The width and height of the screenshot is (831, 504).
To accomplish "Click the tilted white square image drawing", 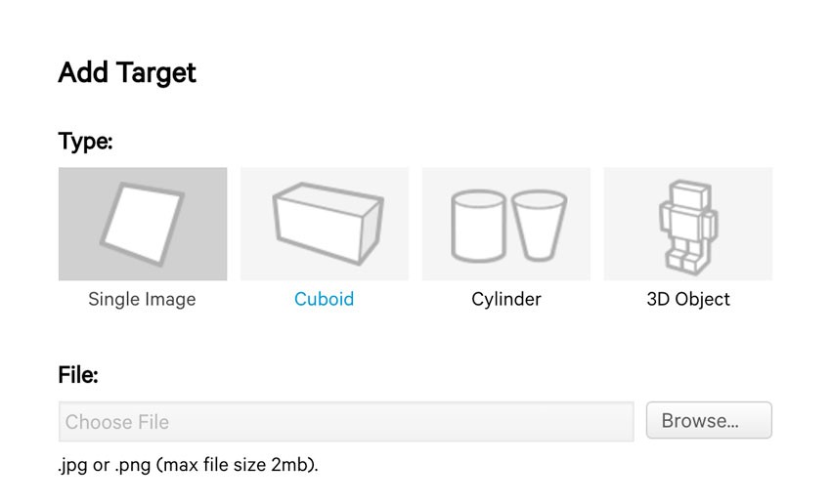I will [x=142, y=224].
